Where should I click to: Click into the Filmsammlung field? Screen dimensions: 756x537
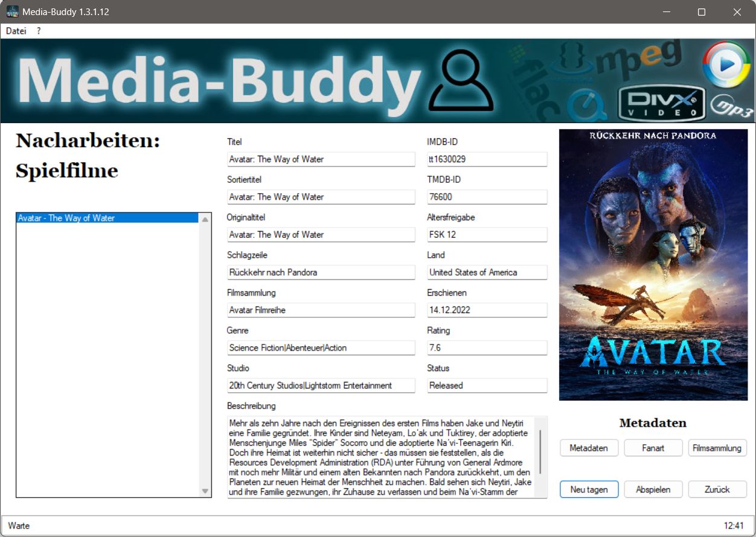point(321,310)
